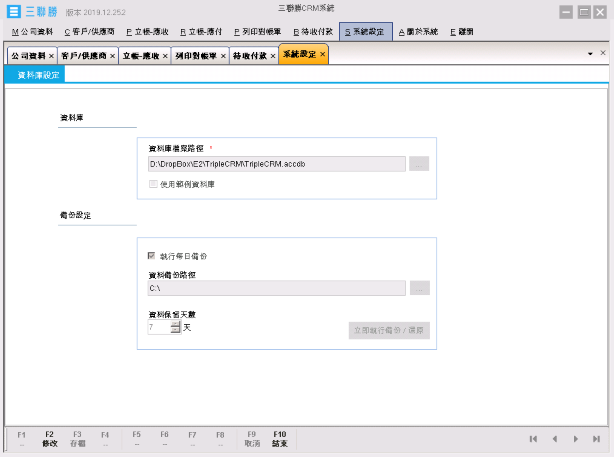Close the 待收付款 tab
614x457 pixels.
tap(273, 56)
